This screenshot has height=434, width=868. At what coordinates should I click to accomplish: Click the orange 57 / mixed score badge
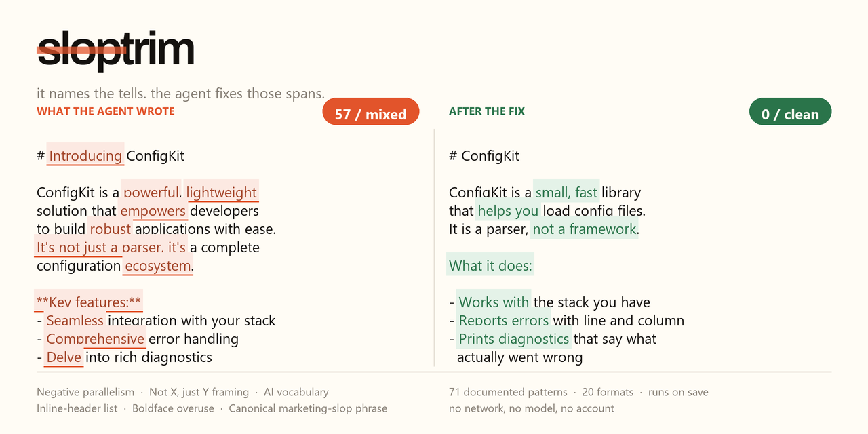click(x=371, y=113)
